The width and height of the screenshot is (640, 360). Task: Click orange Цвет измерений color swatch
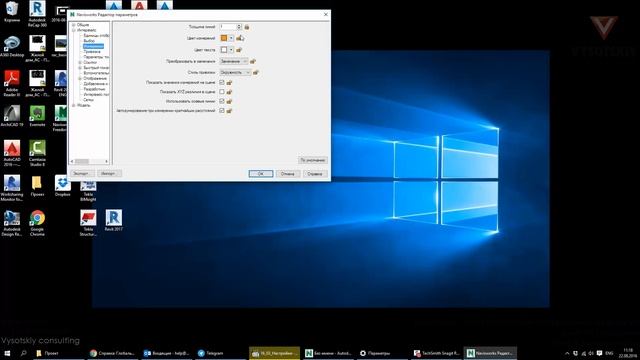click(x=224, y=38)
